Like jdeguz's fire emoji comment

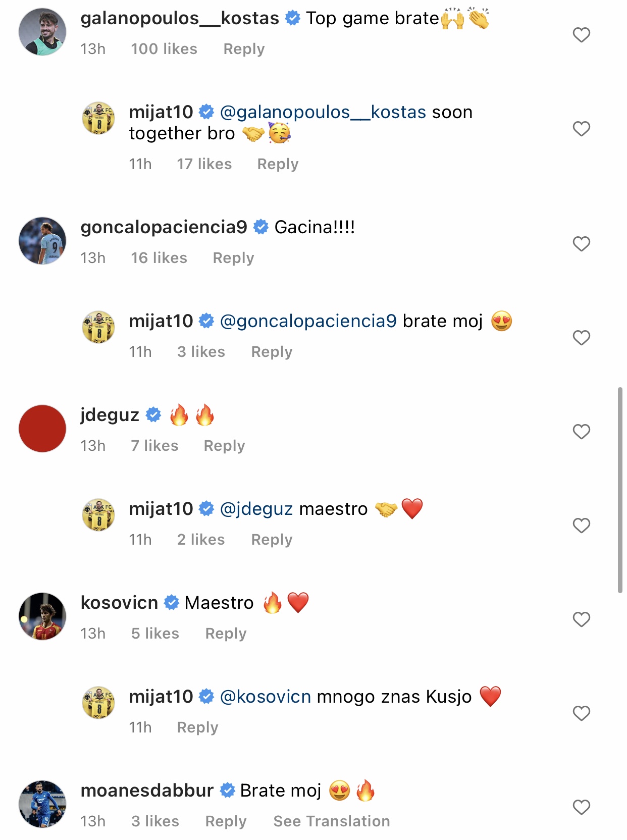tap(581, 432)
